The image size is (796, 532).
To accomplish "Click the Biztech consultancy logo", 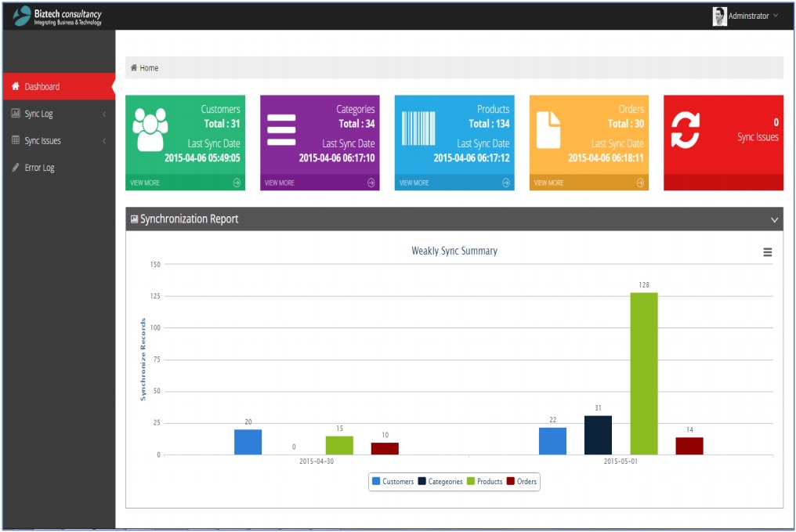I will click(x=57, y=16).
